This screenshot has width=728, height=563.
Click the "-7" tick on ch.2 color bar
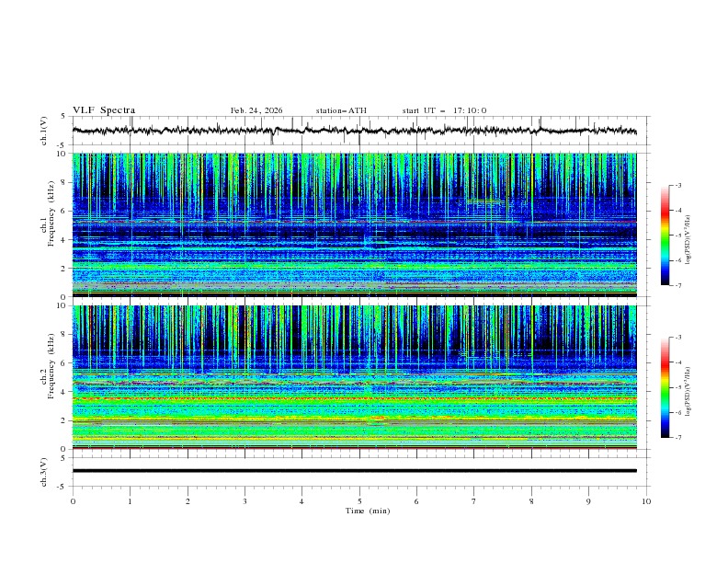click(x=678, y=438)
